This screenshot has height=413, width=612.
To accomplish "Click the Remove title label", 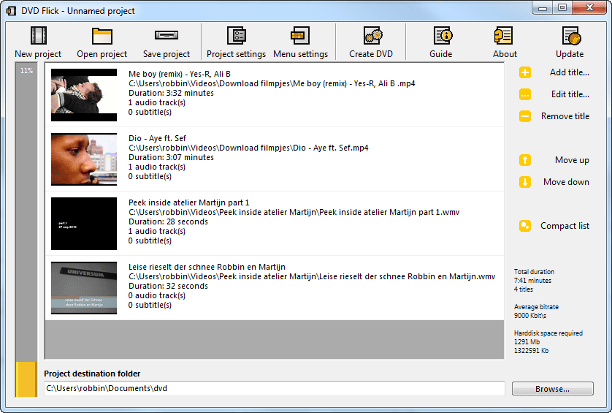I will click(x=565, y=116).
